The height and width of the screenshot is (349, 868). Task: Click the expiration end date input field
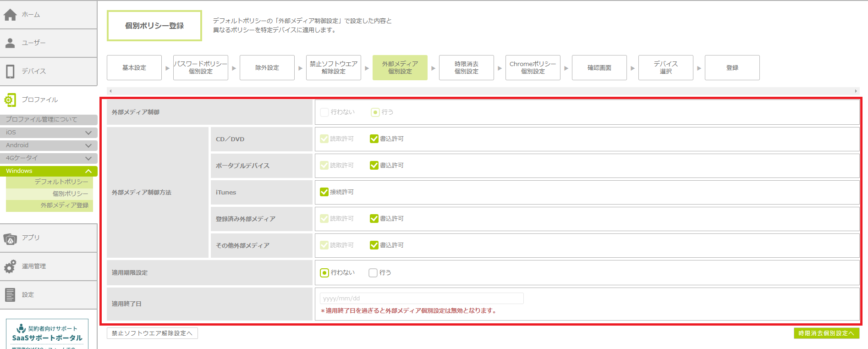(x=421, y=299)
